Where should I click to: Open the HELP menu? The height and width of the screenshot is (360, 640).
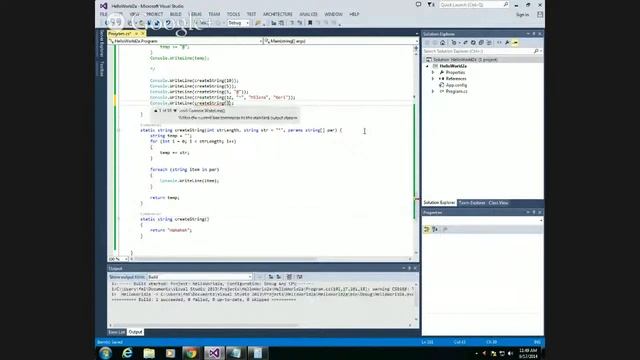point(354,14)
